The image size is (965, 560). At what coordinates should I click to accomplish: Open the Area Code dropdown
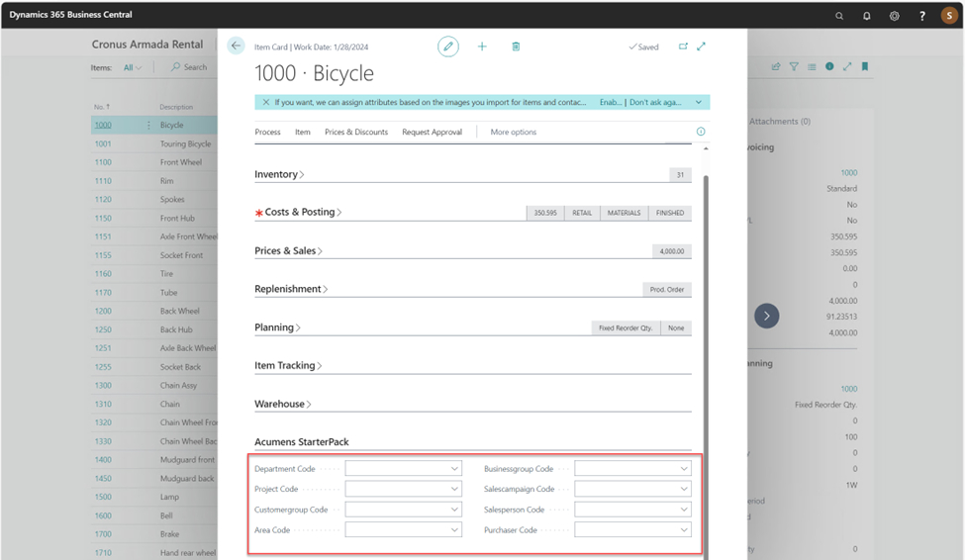454,529
